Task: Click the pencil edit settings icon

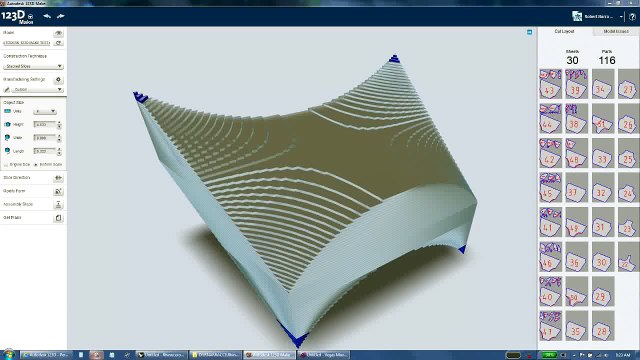Action: [x=7, y=89]
